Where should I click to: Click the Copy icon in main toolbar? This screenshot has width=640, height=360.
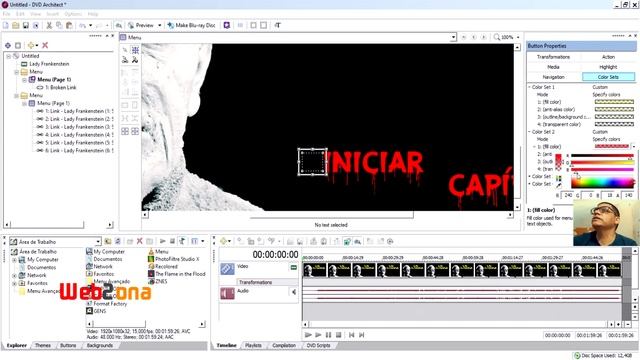(59, 25)
